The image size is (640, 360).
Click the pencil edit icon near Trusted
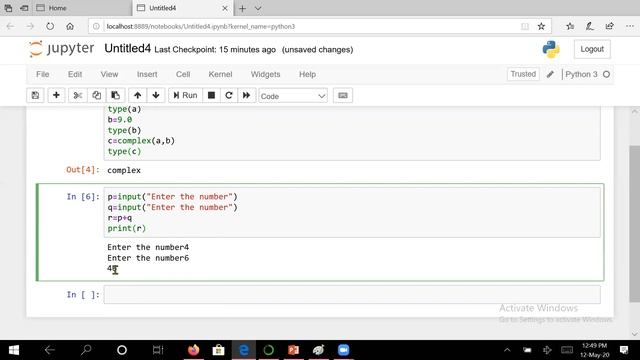[x=550, y=74]
